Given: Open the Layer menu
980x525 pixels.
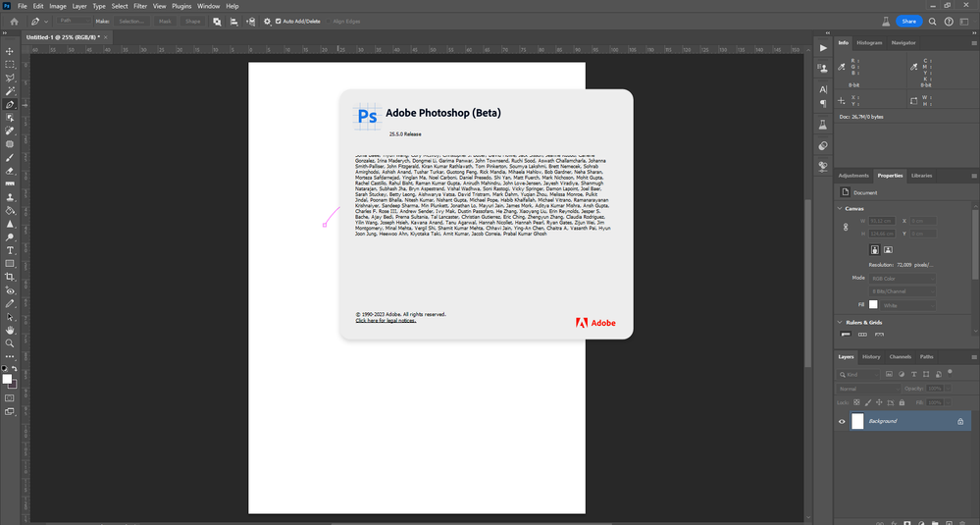Looking at the screenshot, I should (x=79, y=6).
